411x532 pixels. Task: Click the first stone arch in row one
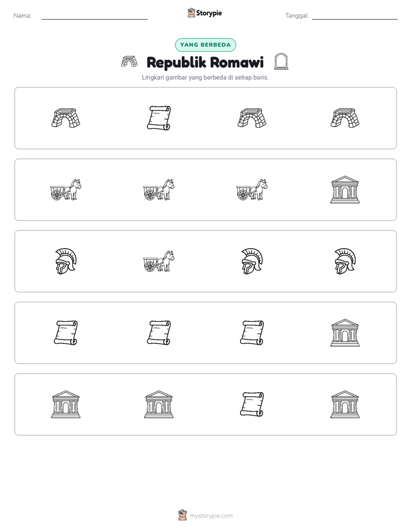tap(66, 117)
